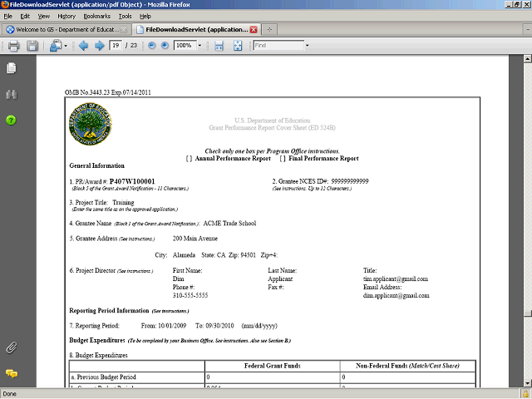Screen dimensions: 532x399
Task: Click the zoom in button
Action: tap(165, 45)
